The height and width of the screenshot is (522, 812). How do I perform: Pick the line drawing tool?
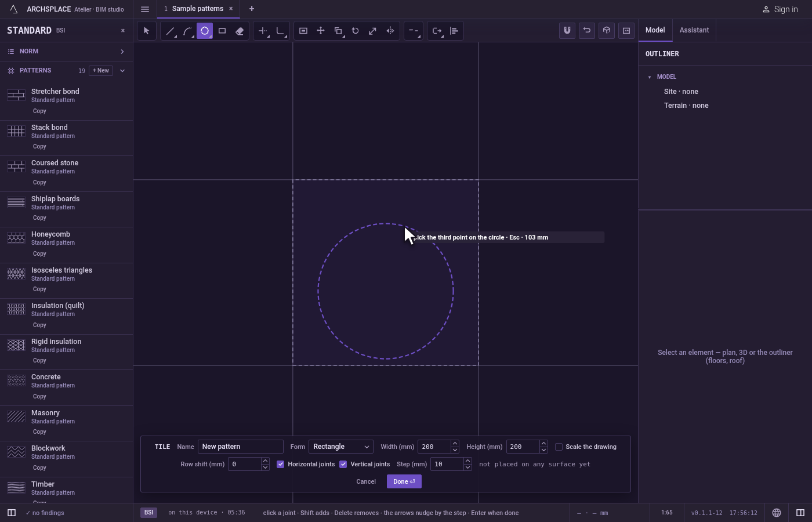coord(170,31)
